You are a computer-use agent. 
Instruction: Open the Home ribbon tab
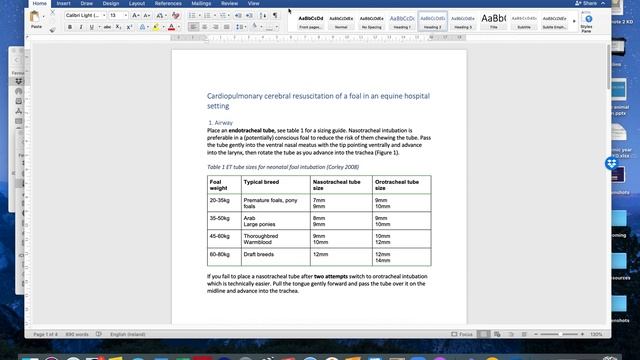(x=40, y=3)
